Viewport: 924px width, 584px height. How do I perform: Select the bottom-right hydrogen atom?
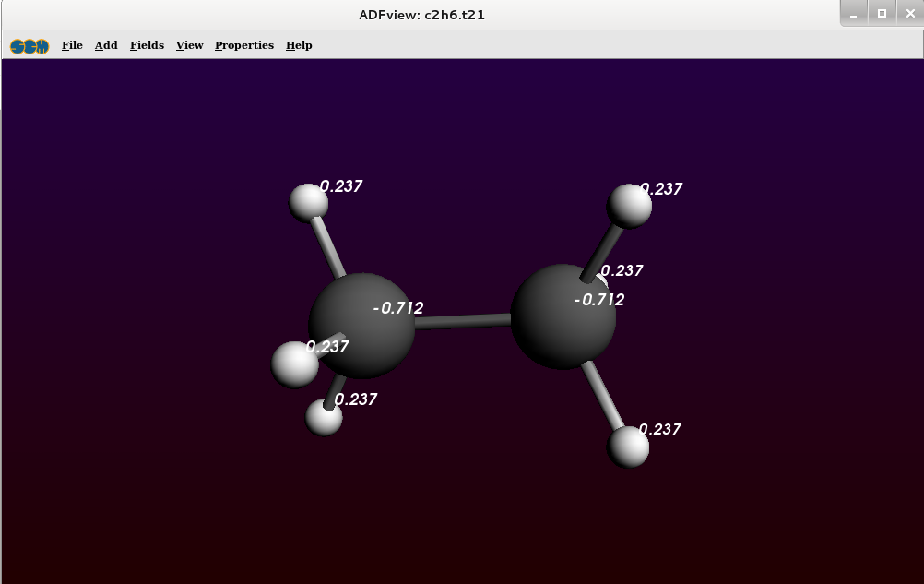(x=628, y=447)
